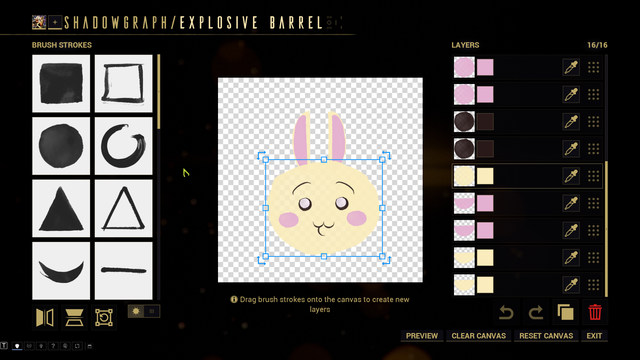Image resolution: width=640 pixels, height=360 pixels.
Task: Select the filled circle brush stroke
Action: [61, 146]
